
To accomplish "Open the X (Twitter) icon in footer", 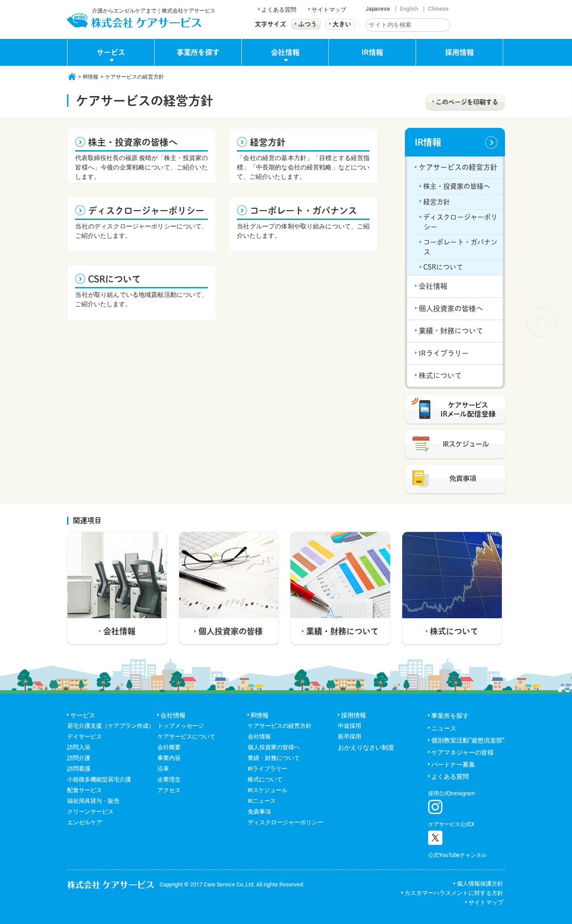I will pyautogui.click(x=435, y=838).
